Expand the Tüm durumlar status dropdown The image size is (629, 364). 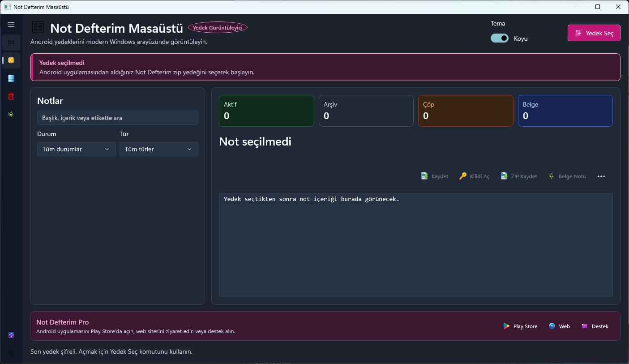pos(77,149)
